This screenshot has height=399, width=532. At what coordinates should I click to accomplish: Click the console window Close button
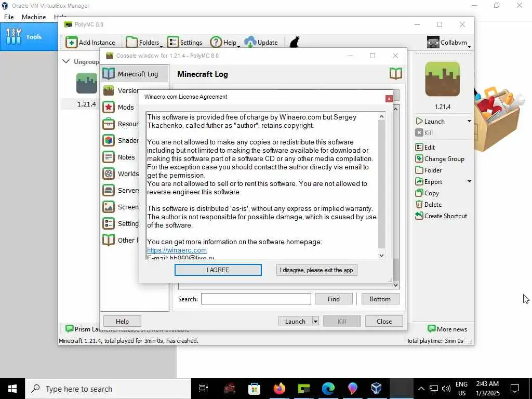click(x=384, y=321)
